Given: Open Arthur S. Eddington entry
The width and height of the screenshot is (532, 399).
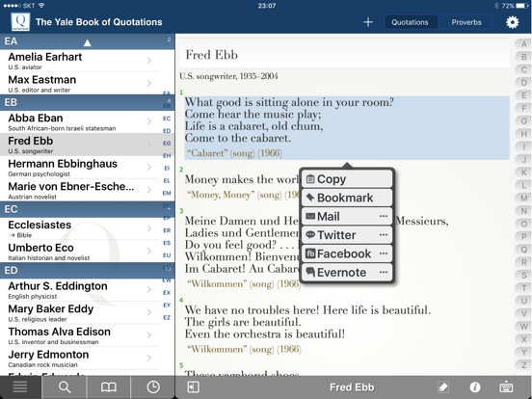Looking at the screenshot, I should pos(80,289).
